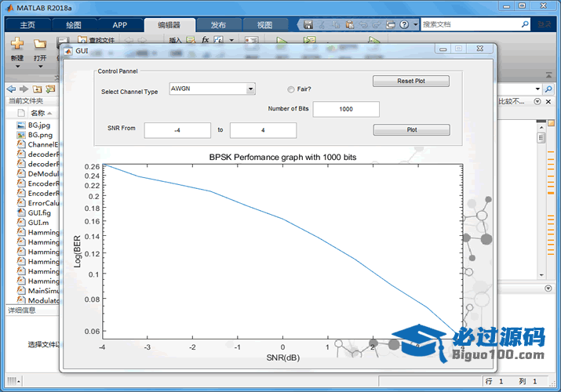
Task: Click the Open (打开) folder icon
Action: click(40, 44)
